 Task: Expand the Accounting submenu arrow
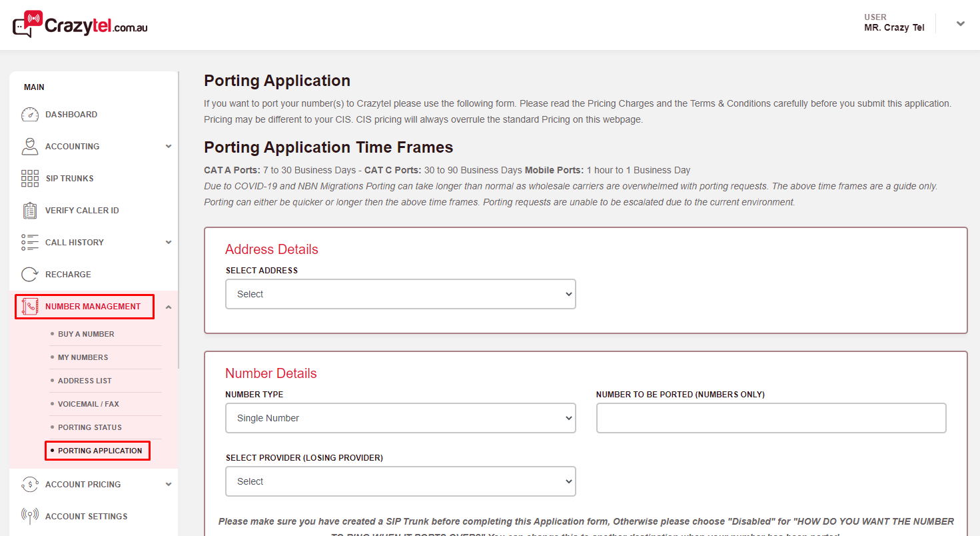click(169, 147)
